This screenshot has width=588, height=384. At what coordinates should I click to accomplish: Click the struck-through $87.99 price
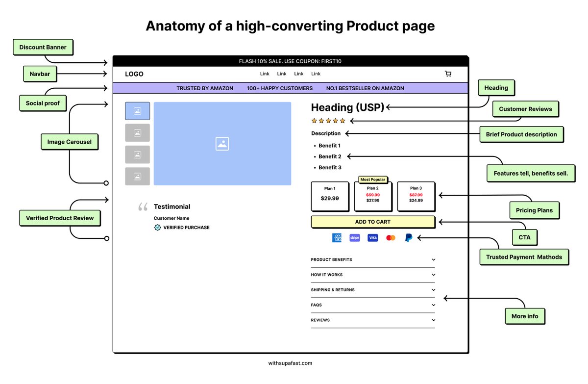[416, 195]
